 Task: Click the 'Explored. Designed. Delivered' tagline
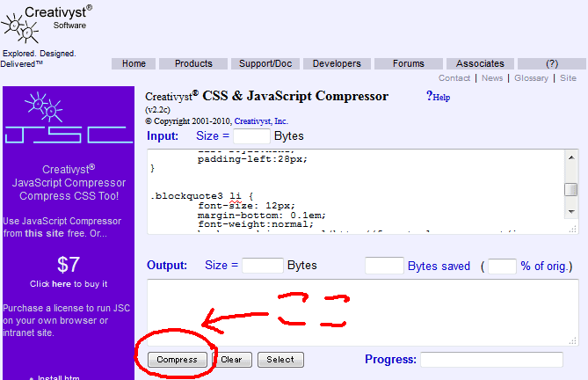pos(39,59)
